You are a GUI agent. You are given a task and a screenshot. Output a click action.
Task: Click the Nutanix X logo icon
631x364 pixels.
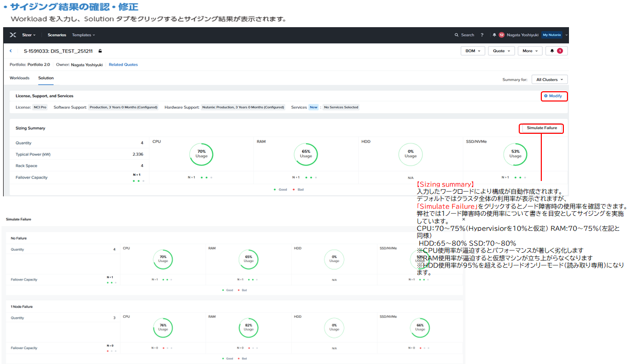click(x=13, y=35)
